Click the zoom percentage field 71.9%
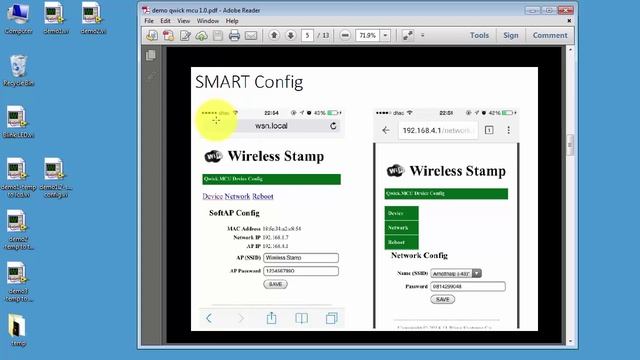640x360 pixels. (368, 36)
